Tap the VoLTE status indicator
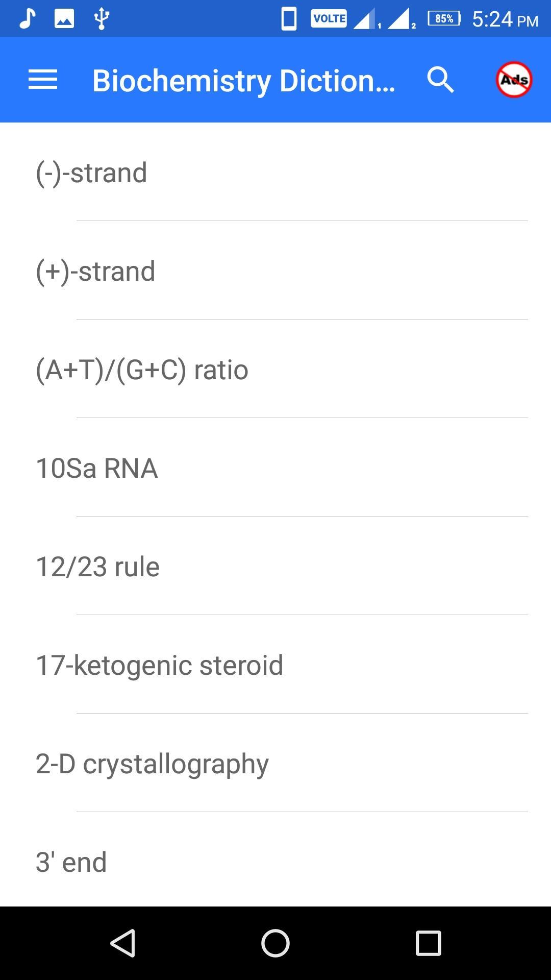This screenshot has height=980, width=551. pos(329,19)
